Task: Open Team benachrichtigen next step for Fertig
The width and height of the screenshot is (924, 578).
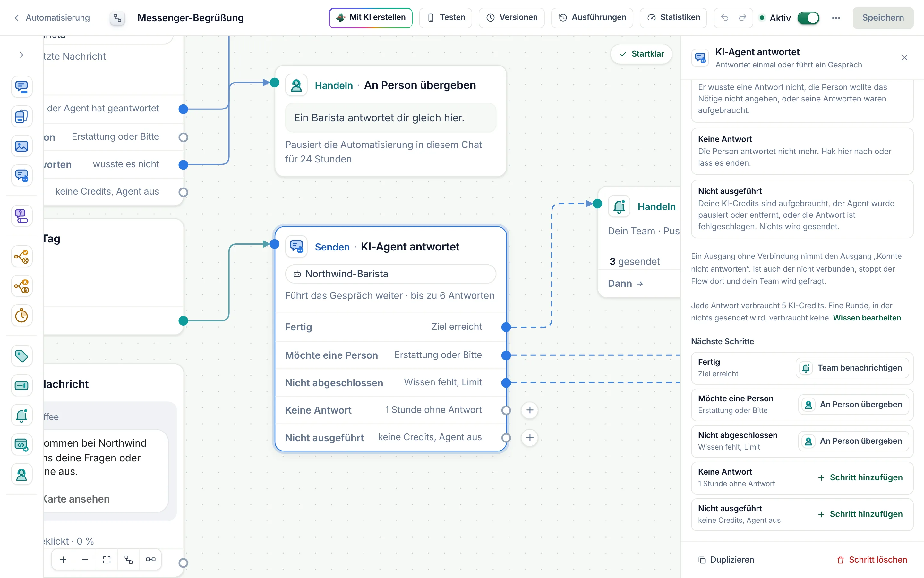Action: tap(852, 368)
